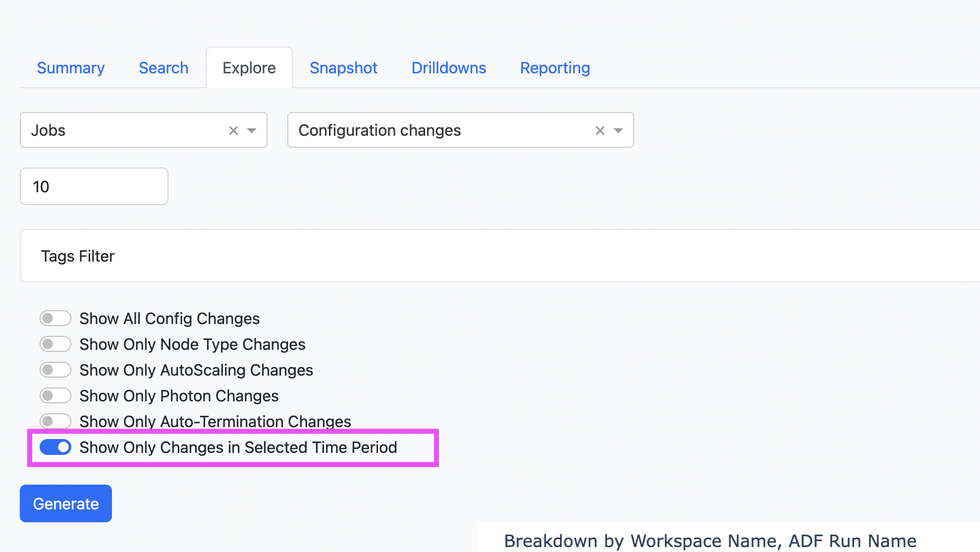Screen dimensions: 980x552
Task: Expand the Jobs dropdown arrow
Action: point(252,130)
